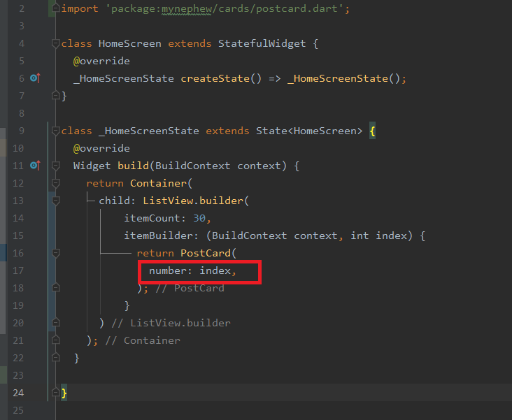Collapse the Container fold marker on line 12
This screenshot has width=512, height=420.
pyautogui.click(x=56, y=183)
